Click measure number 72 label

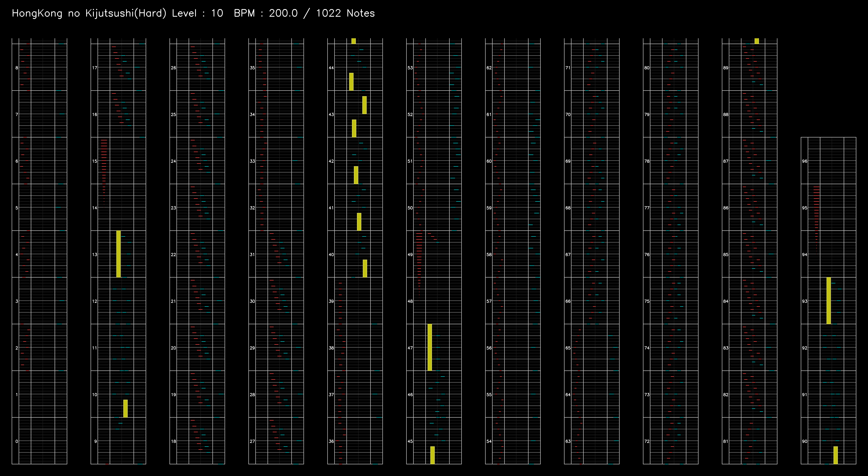click(647, 441)
